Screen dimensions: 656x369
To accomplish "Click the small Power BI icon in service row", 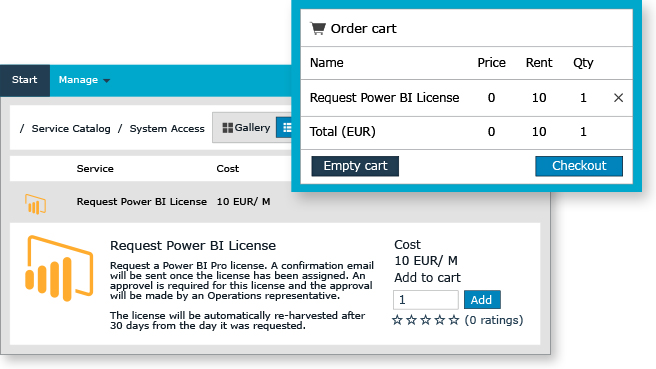I will pos(36,204).
